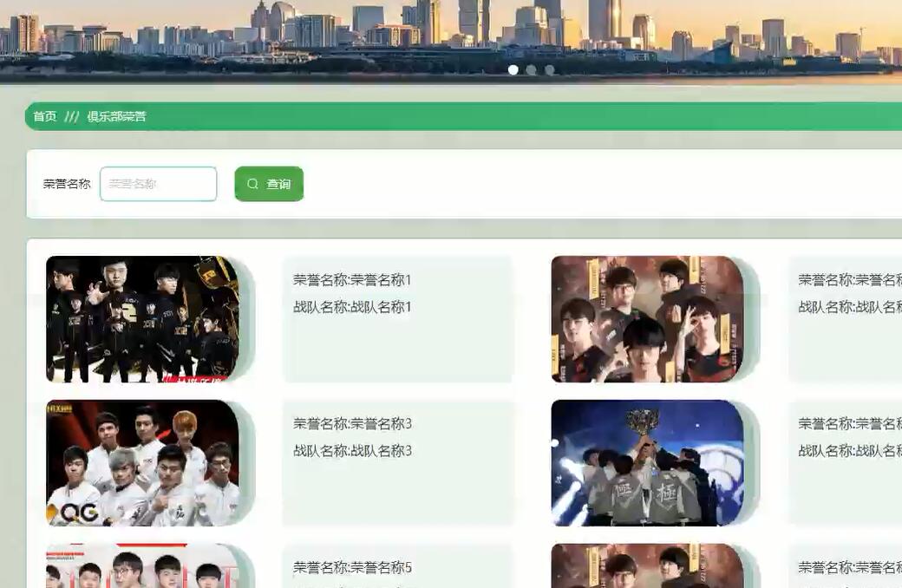Select the last carousel indicator dot
Viewport: 902px width, 588px height.
[549, 69]
